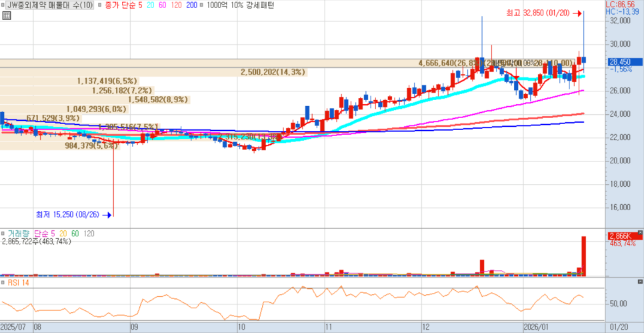
Task: Toggle the square marker before 거래량
Action: coord(3,234)
